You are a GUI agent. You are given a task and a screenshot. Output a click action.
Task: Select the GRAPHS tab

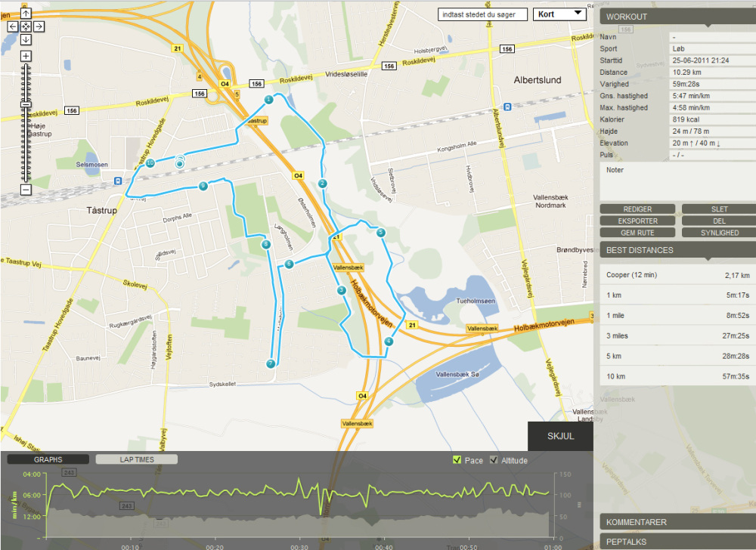point(48,459)
